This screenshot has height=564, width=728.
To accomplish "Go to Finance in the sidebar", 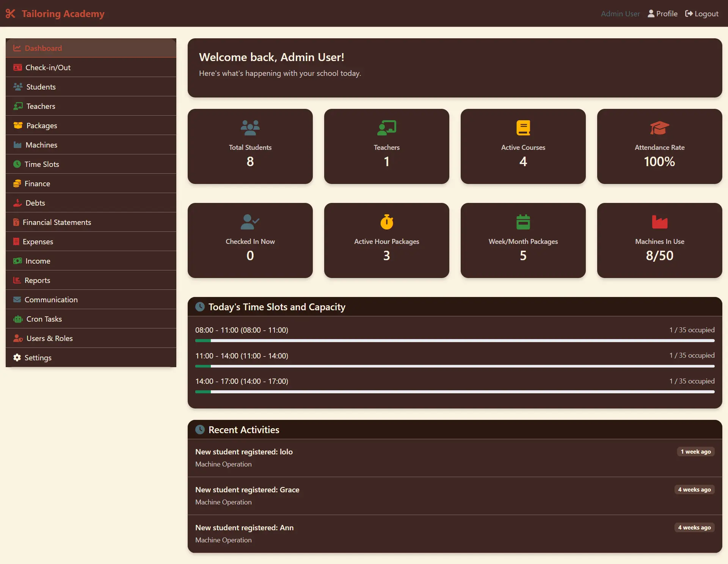I will [91, 184].
